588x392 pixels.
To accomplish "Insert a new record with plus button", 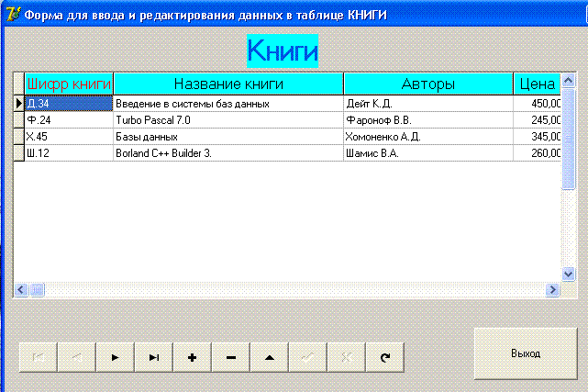I will click(x=192, y=357).
